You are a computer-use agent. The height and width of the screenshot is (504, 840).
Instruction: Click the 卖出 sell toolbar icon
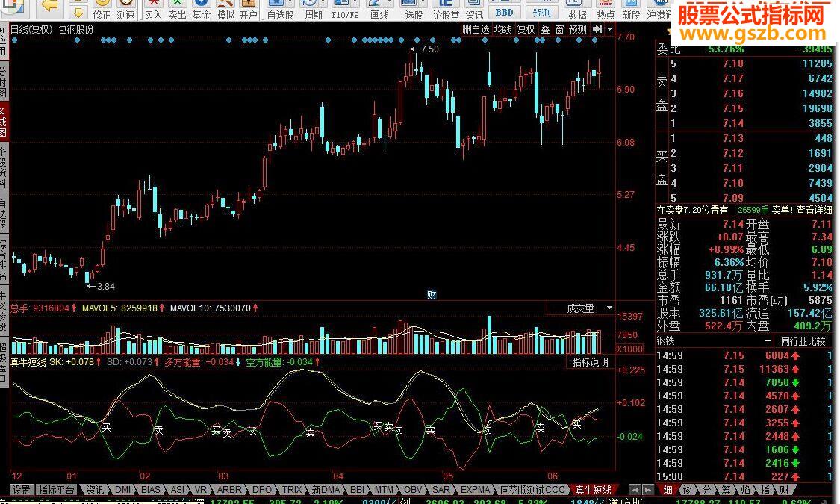177,10
